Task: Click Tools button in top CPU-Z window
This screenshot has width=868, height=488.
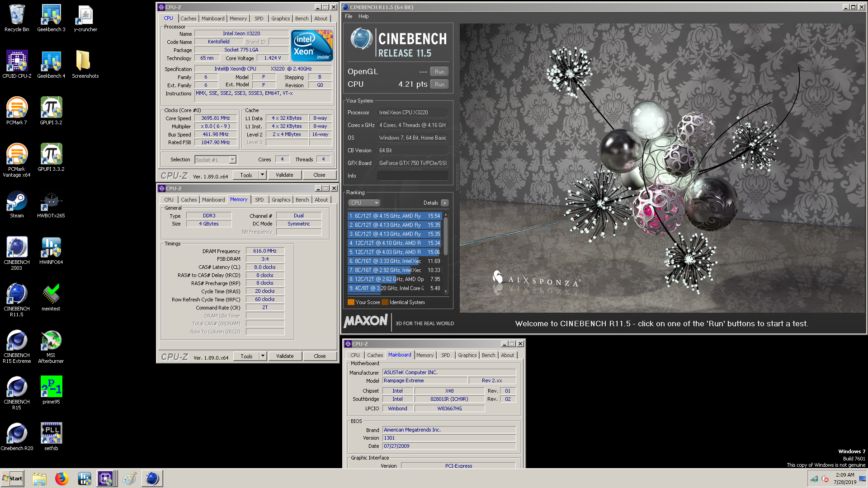Action: point(246,175)
